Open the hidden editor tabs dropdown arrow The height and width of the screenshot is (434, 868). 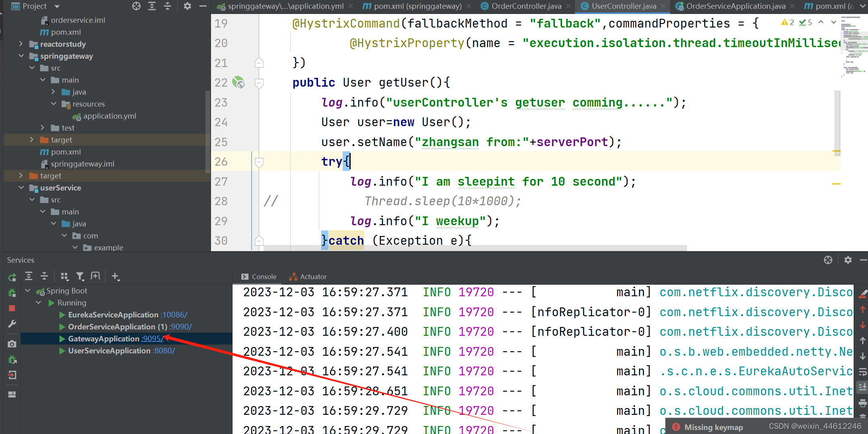[863, 6]
